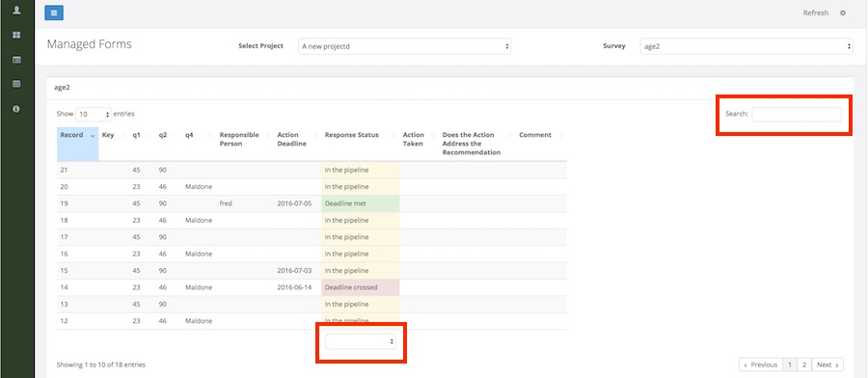Click the Refresh link
Image resolution: width=868 pixels, height=378 pixels.
[815, 13]
